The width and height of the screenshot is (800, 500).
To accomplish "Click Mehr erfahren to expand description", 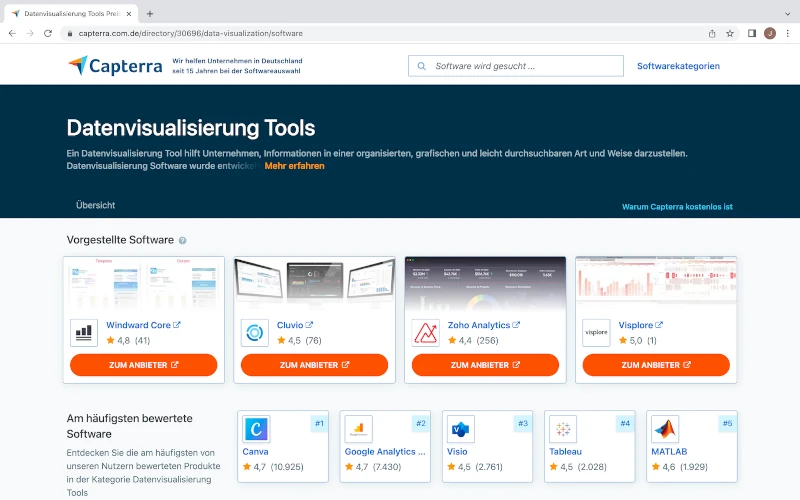I will pyautogui.click(x=294, y=166).
